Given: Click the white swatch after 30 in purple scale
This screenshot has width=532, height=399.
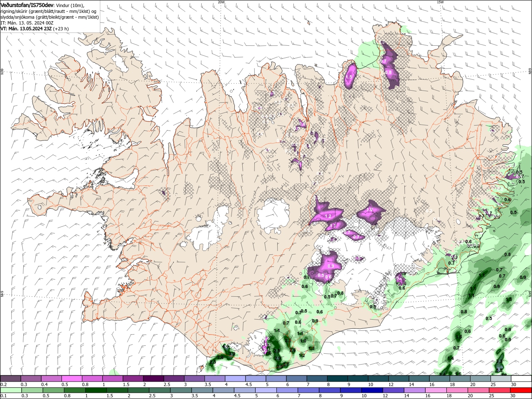Looking at the screenshot, I should (x=521, y=378).
